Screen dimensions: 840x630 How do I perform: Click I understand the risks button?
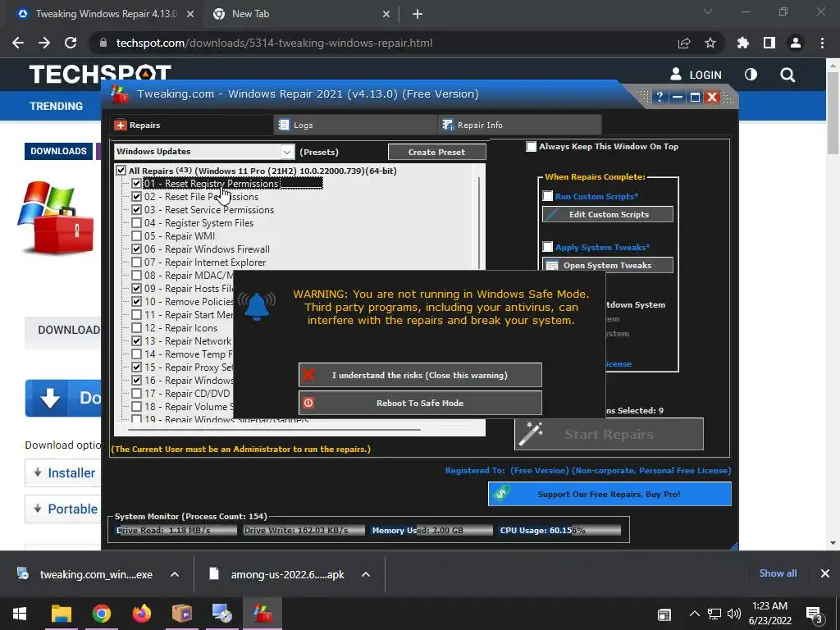420,375
